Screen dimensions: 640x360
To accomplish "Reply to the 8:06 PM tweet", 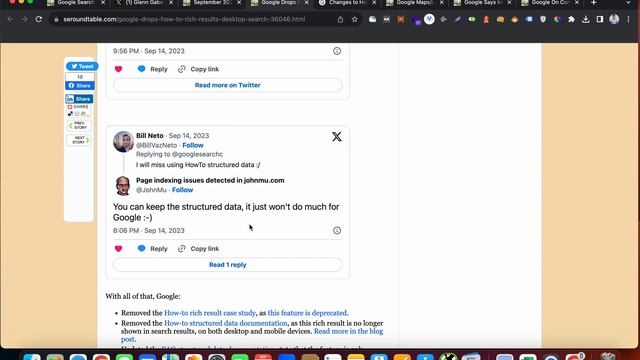I will click(x=153, y=249).
